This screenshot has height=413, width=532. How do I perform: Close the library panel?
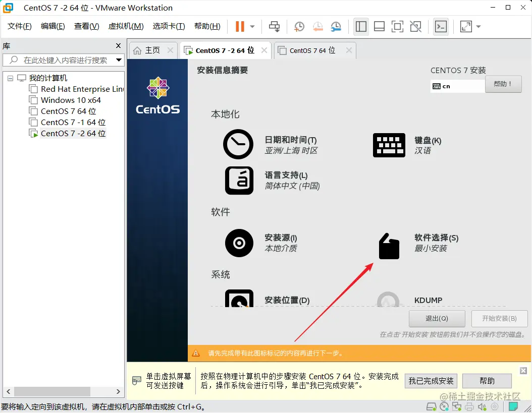[118, 45]
